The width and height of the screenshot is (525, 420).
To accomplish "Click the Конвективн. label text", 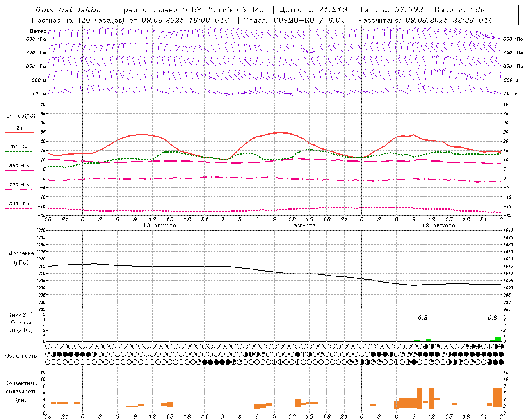I will click(x=21, y=383).
